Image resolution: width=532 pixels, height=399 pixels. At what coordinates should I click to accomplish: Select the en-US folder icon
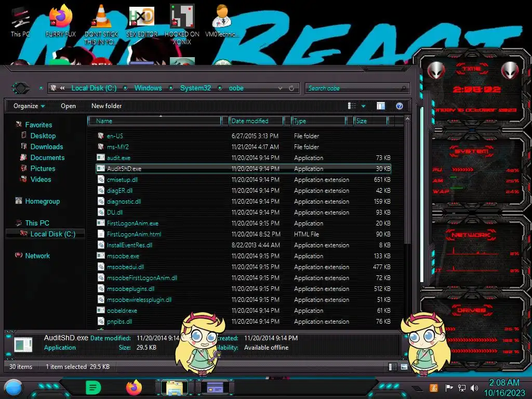pyautogui.click(x=101, y=136)
